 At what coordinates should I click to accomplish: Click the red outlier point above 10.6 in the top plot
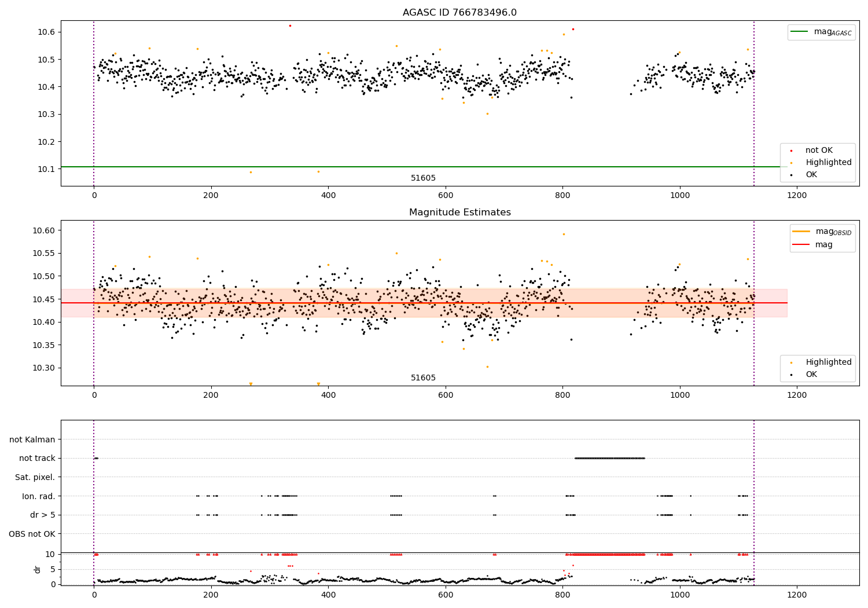pyautogui.click(x=290, y=25)
